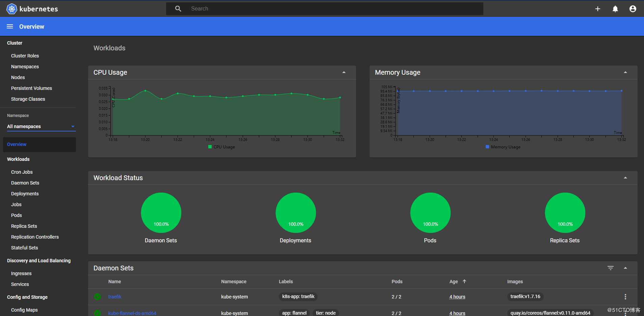Image resolution: width=644 pixels, height=316 pixels.
Task: Click the k8s-app: traefik label chip
Action: pos(298,296)
